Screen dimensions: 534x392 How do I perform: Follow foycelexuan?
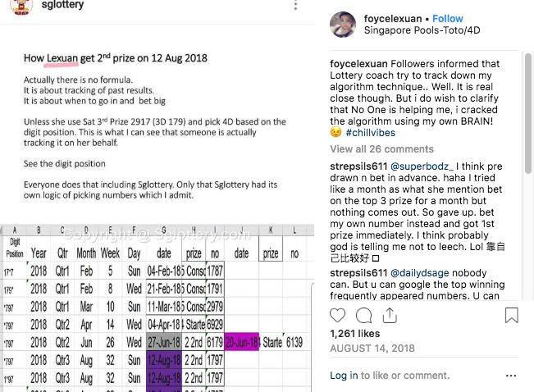[x=448, y=18]
